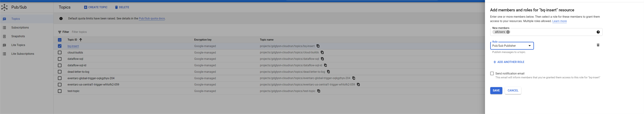Copy dead-letter-to-log topic name to clipboard

coord(329,72)
